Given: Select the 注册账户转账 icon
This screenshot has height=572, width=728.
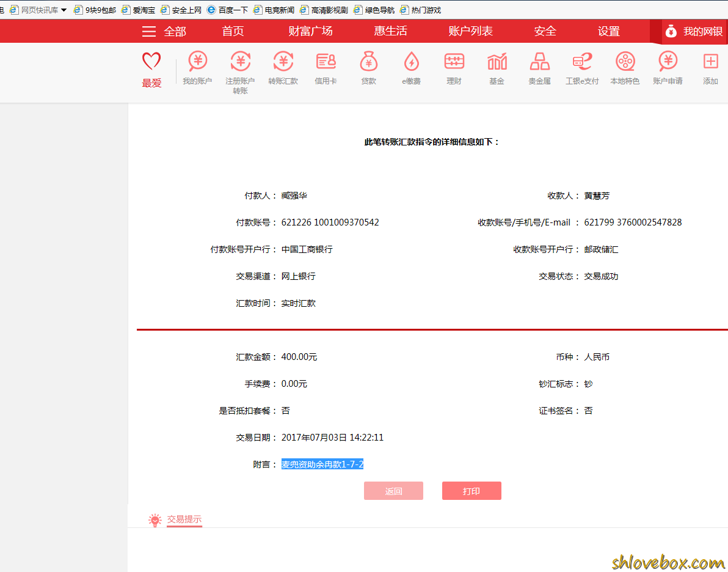Looking at the screenshot, I should pos(240,61).
